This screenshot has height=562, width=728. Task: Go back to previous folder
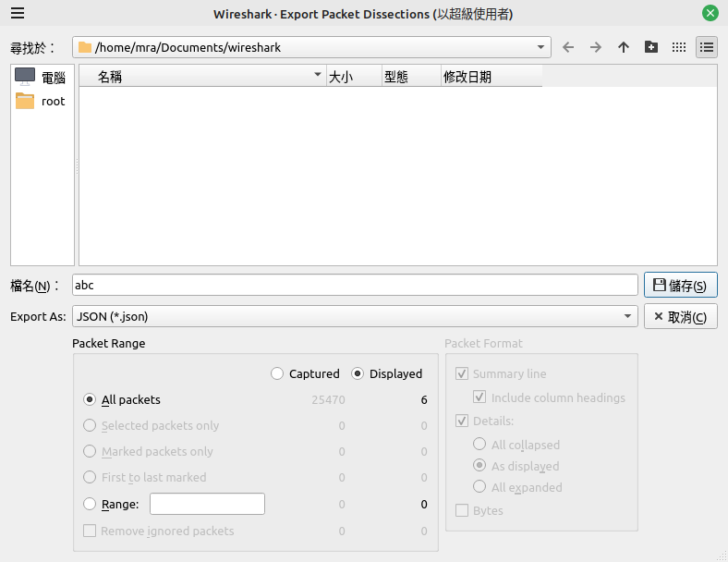coord(568,47)
